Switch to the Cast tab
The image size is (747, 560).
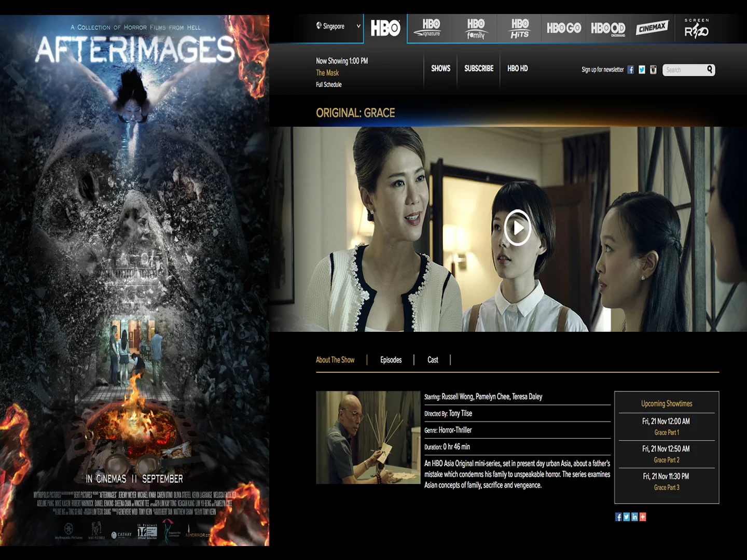coord(433,360)
